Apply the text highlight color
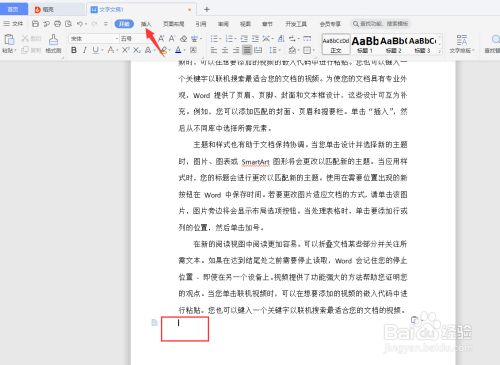Screen dimensions: 500x365 click(x=163, y=50)
